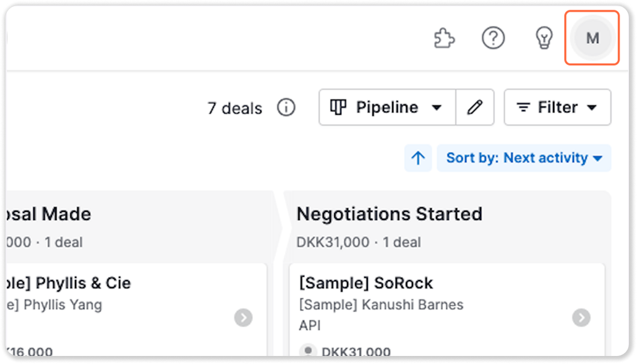Expand the Filter dropdown
The width and height of the screenshot is (637, 364).
(557, 108)
